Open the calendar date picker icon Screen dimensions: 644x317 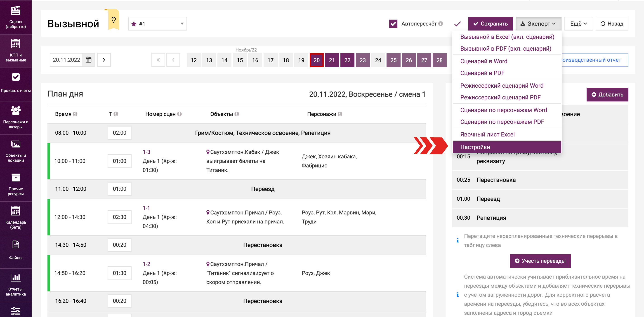(x=89, y=60)
